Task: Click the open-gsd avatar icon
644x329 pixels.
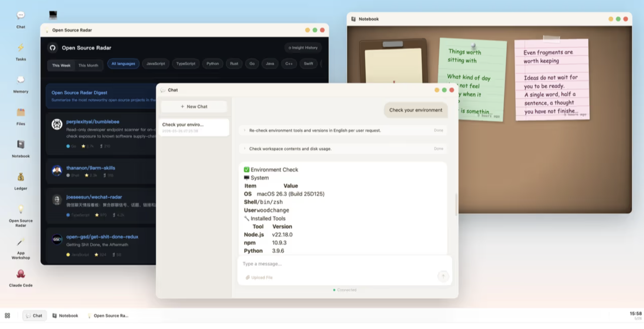Action: coord(57,239)
